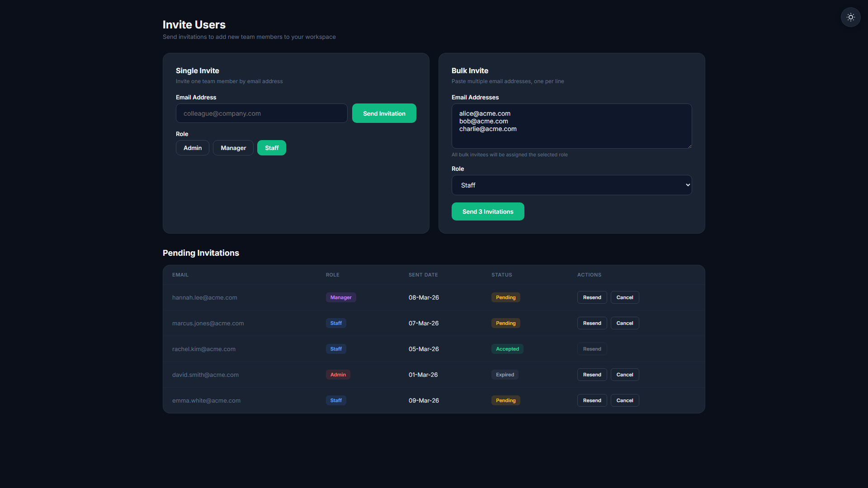Select the Admin role option
Screen dimensions: 868x488
pos(193,148)
